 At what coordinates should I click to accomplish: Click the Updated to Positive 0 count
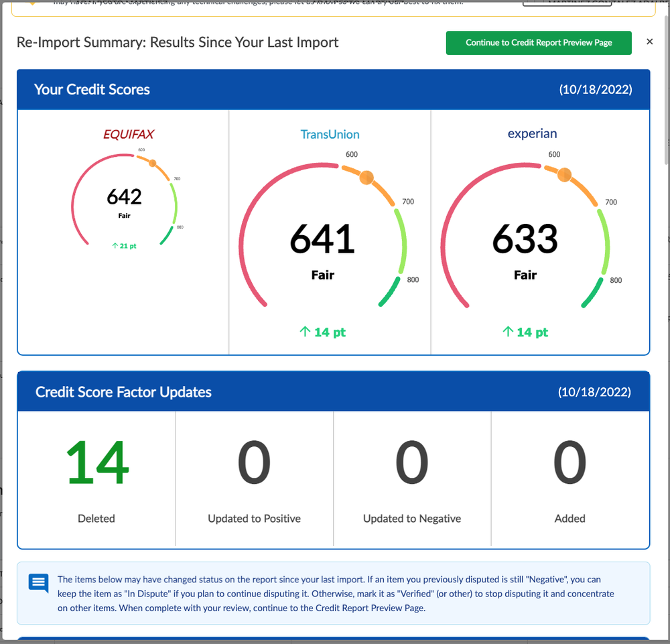tap(254, 463)
